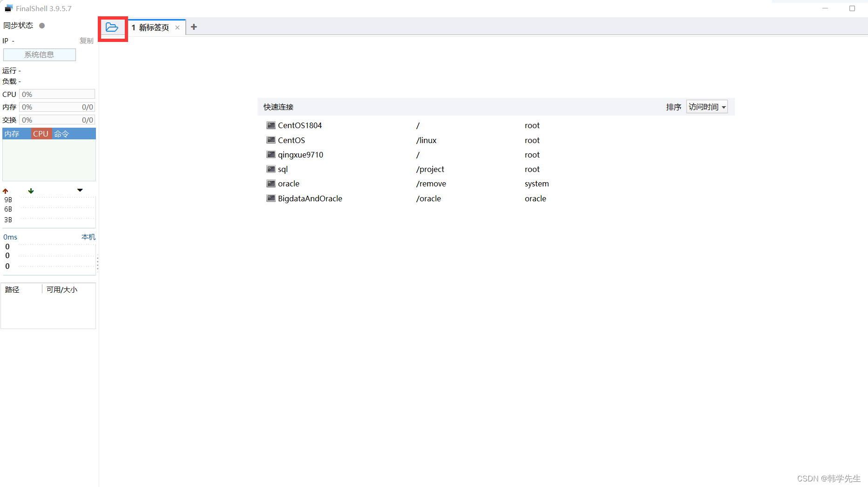Switch to the 1 新标签页 tab

tap(150, 27)
